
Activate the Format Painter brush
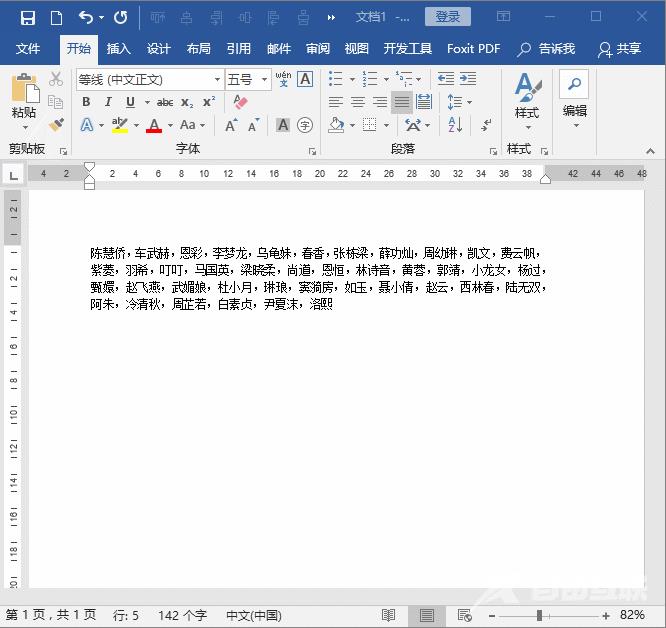56,125
